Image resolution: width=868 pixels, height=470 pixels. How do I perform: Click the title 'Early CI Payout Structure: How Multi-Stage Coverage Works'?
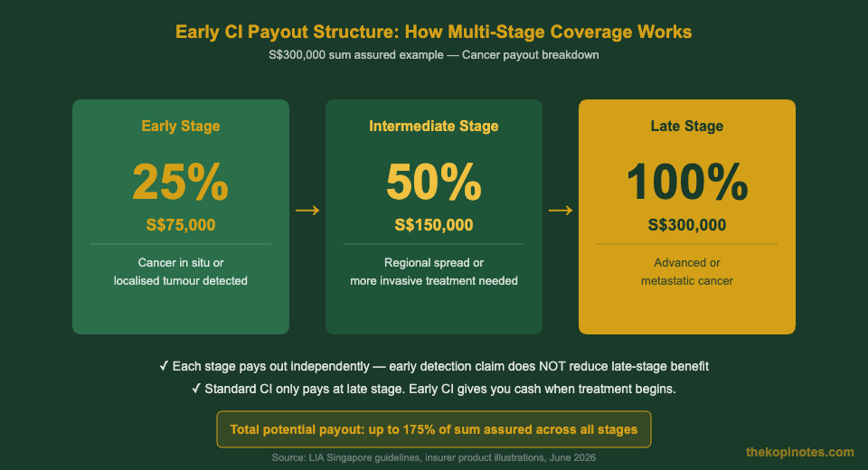coord(433,32)
